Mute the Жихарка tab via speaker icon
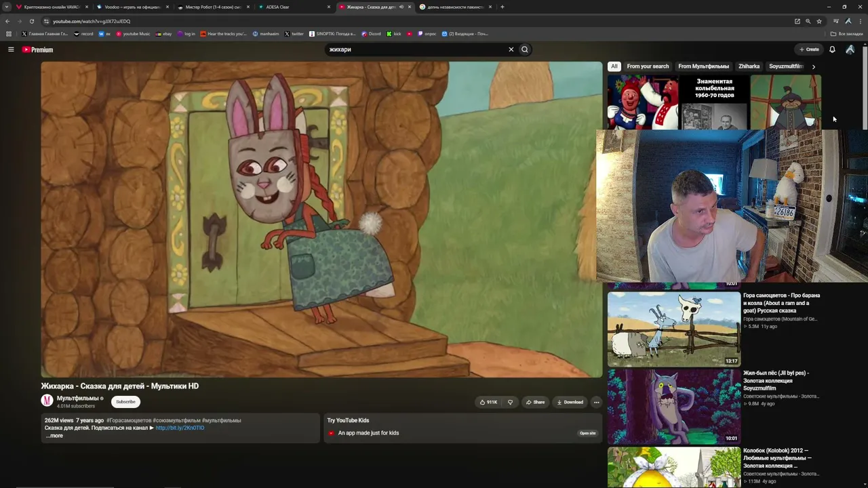Image resolution: width=868 pixels, height=488 pixels. (401, 7)
